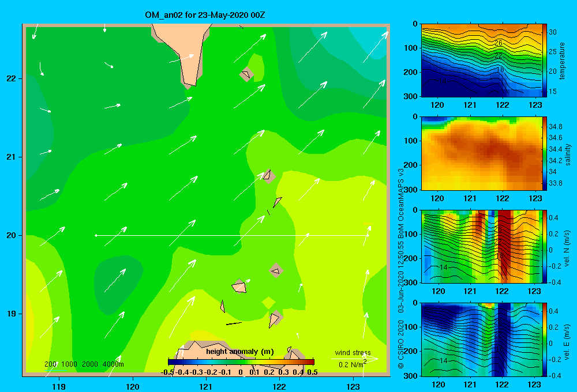
Task: Click the vel. E color scale bar
Action: pos(545,340)
